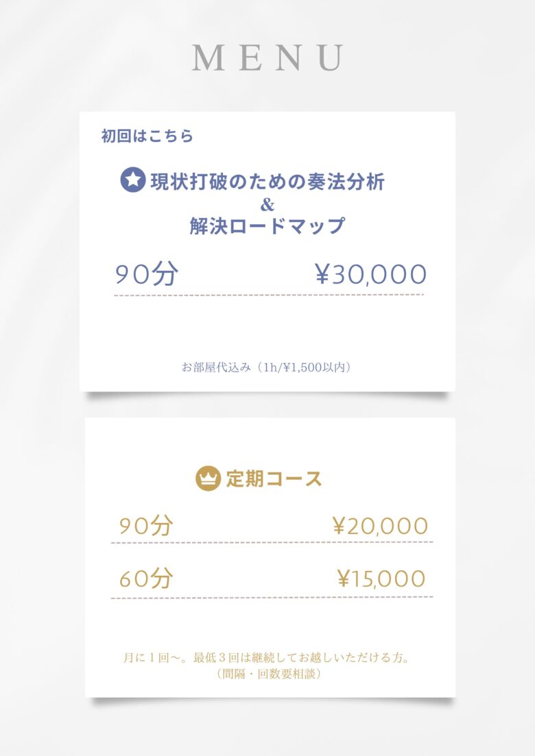Select the ¥15,000 price

381,578
